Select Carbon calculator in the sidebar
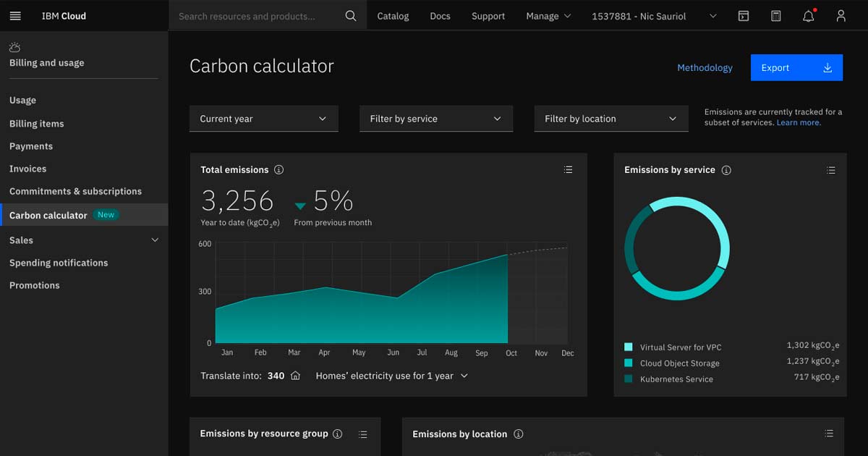868x456 pixels. point(84,215)
